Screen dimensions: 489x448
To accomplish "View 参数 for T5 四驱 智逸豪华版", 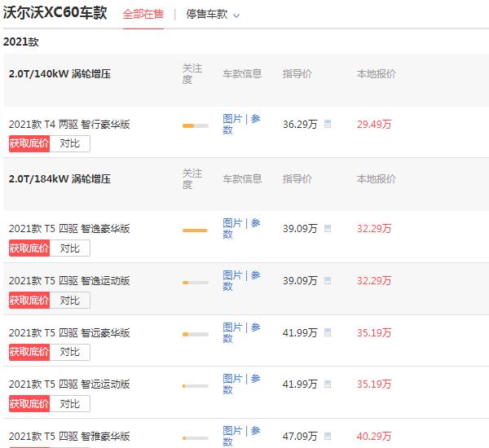I will click(241, 229).
